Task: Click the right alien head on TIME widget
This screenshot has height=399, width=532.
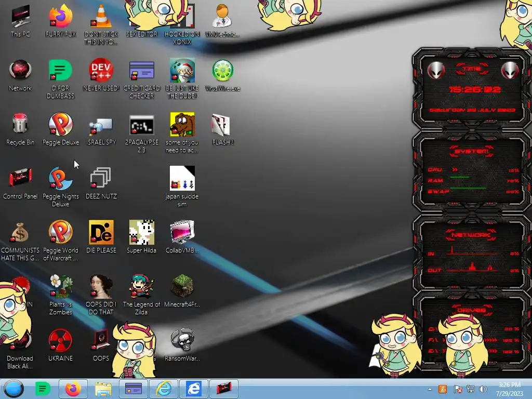Action: point(510,71)
